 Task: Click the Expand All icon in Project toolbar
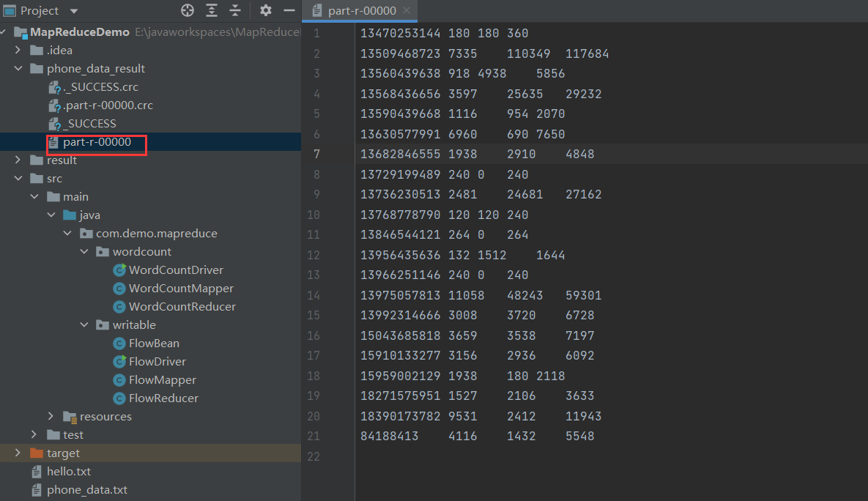point(212,10)
